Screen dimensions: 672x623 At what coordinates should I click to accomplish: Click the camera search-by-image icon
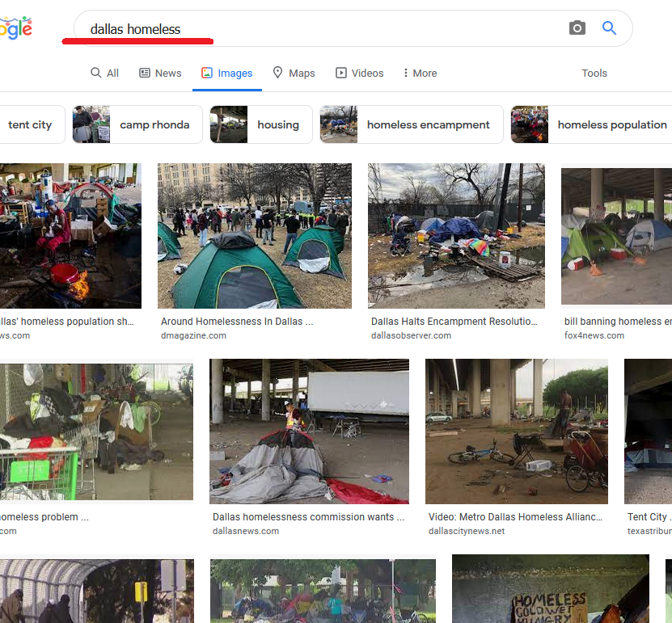[577, 28]
